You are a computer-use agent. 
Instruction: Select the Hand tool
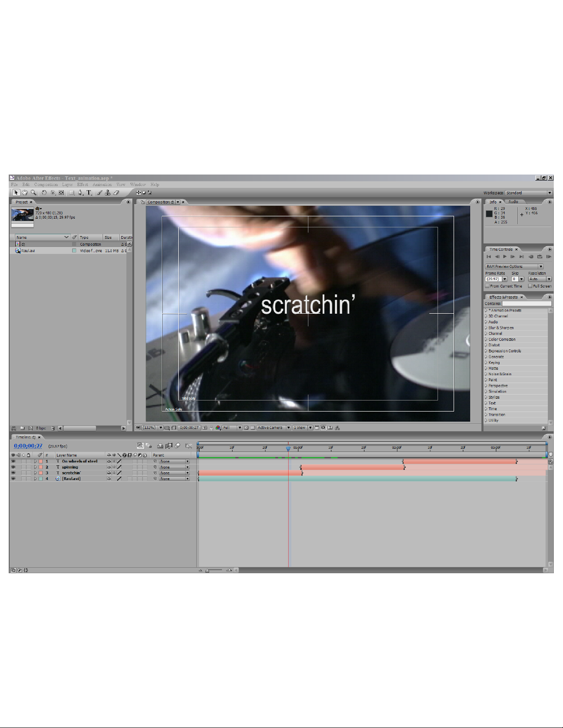(x=25, y=193)
